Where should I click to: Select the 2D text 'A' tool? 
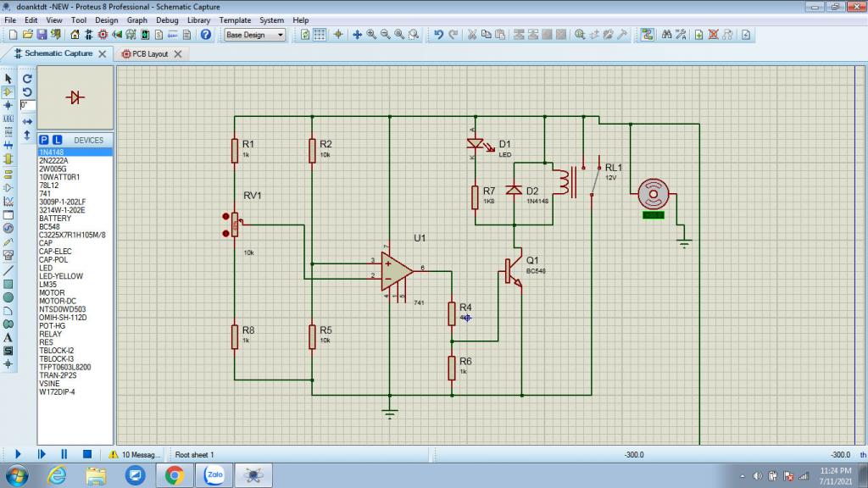8,337
